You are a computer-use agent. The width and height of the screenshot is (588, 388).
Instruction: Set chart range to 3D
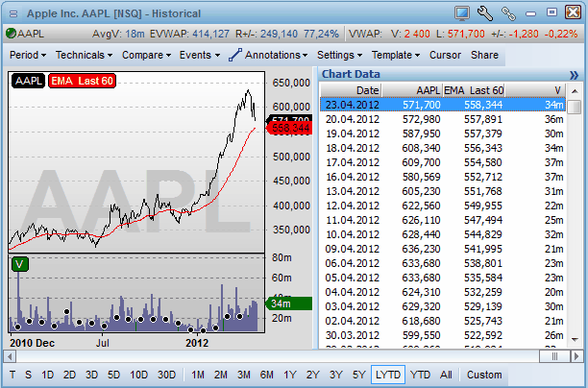pyautogui.click(x=91, y=375)
